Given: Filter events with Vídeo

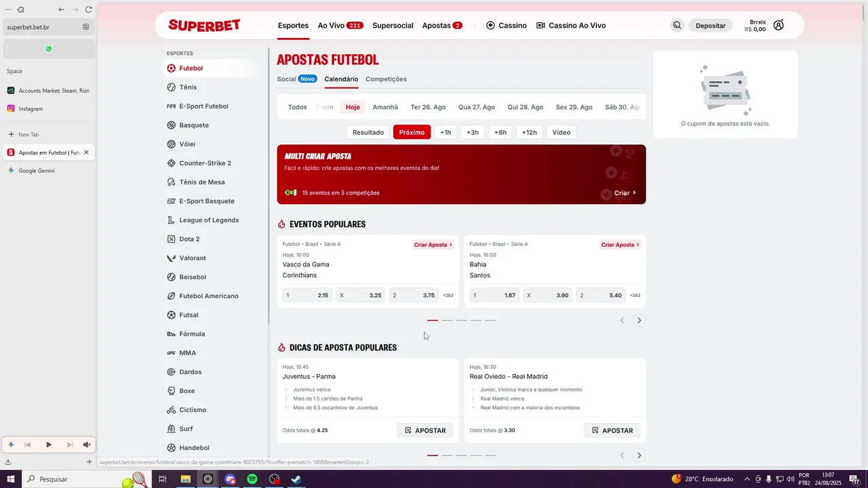Looking at the screenshot, I should click(x=561, y=132).
